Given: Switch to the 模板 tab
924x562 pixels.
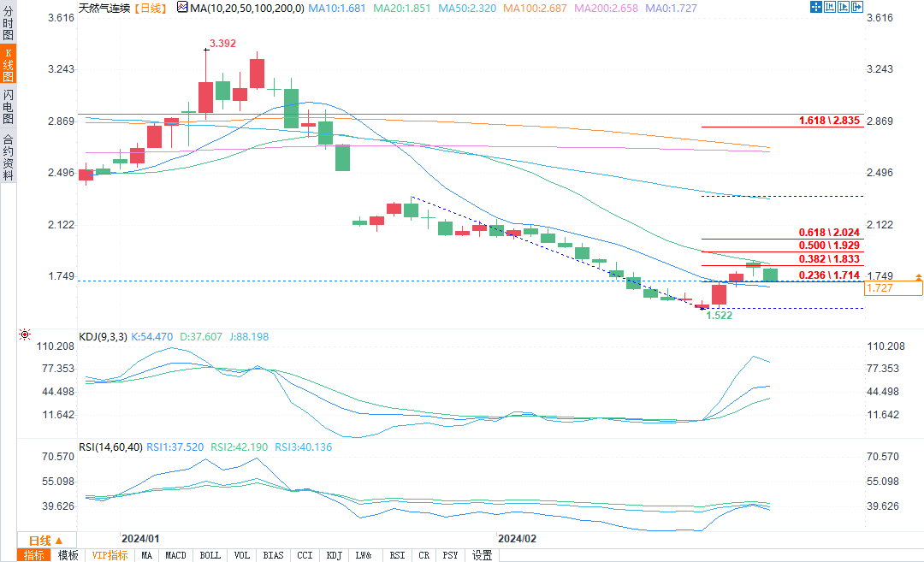Looking at the screenshot, I should coord(68,555).
